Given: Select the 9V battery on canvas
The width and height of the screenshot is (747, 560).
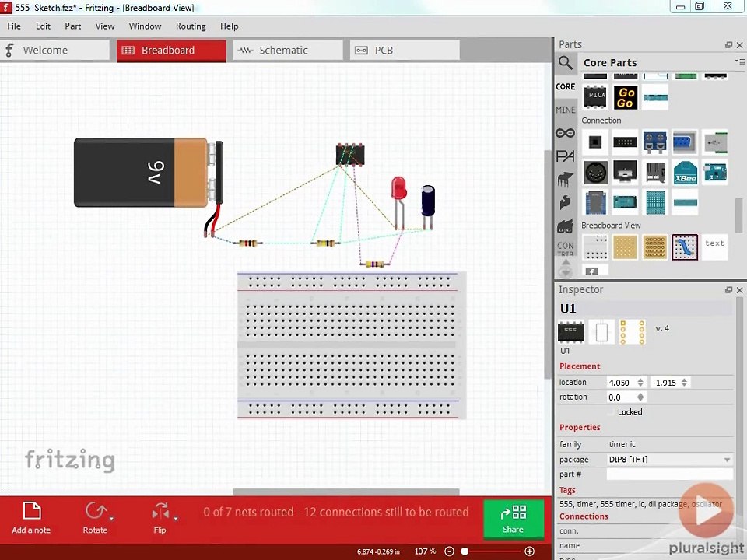Looking at the screenshot, I should (148, 173).
